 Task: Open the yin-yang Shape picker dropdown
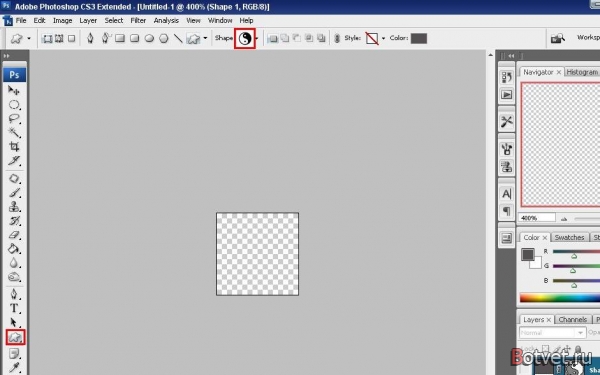[245, 38]
